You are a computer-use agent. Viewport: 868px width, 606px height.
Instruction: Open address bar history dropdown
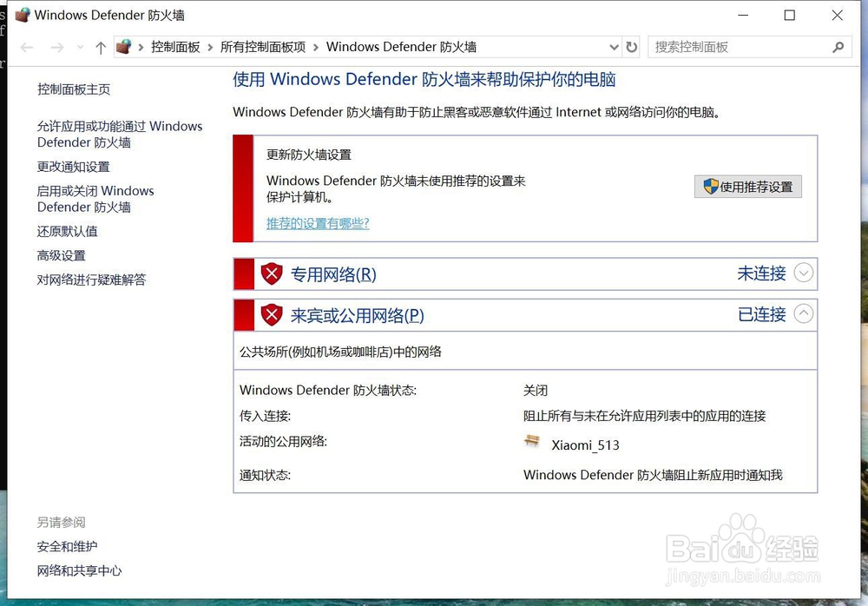point(614,48)
